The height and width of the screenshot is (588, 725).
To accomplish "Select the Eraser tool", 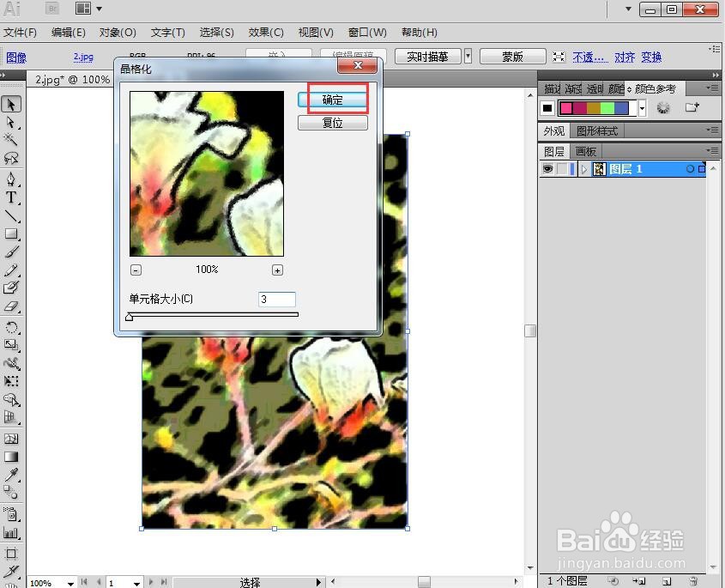I will pyautogui.click(x=11, y=306).
